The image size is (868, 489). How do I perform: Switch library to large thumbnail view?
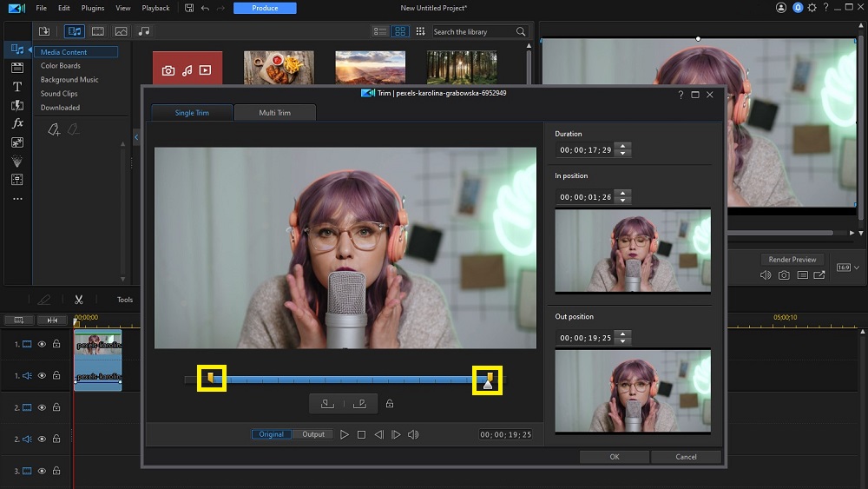point(400,31)
